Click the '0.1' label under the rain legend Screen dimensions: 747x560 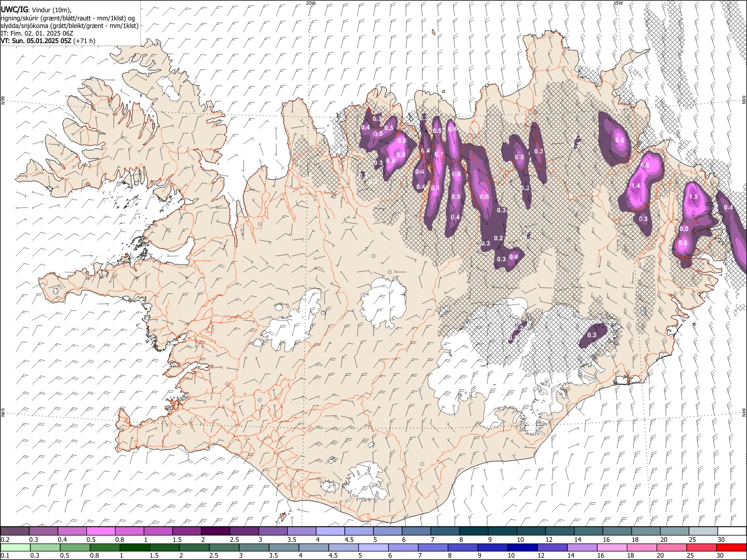5,555
